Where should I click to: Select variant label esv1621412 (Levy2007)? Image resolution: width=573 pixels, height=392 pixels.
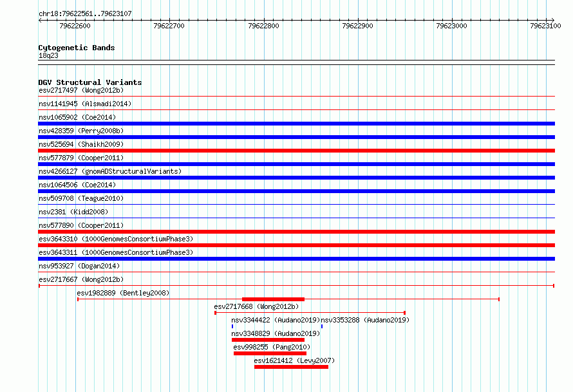tap(294, 360)
